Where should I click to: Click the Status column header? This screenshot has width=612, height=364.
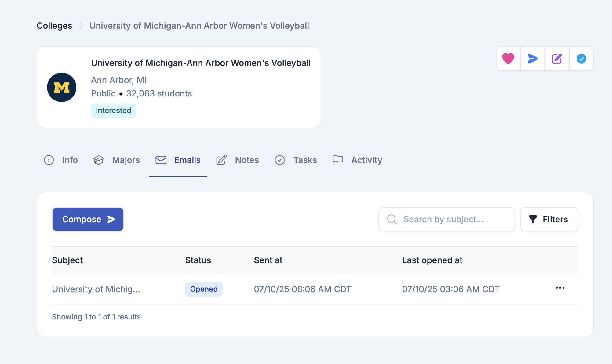pyautogui.click(x=198, y=260)
